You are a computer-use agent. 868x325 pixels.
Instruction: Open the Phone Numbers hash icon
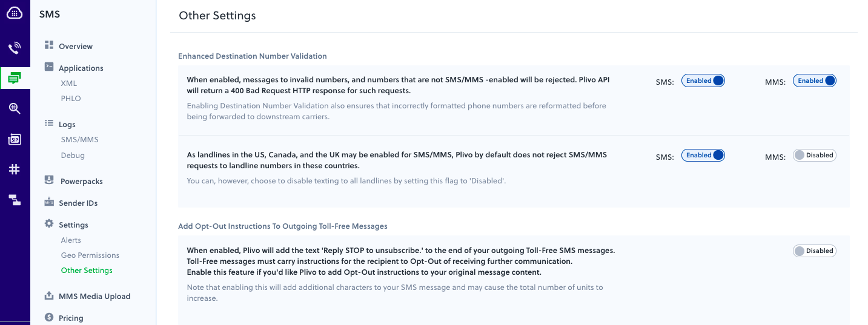pos(15,169)
